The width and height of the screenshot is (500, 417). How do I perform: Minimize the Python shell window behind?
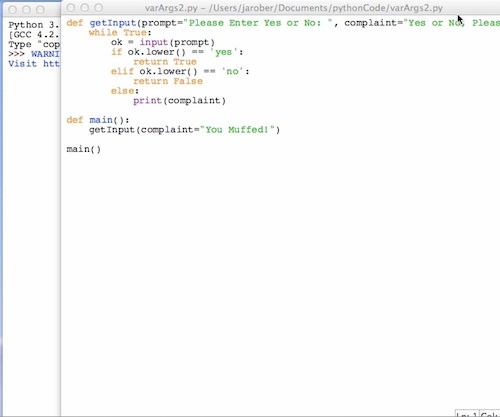click(x=26, y=10)
